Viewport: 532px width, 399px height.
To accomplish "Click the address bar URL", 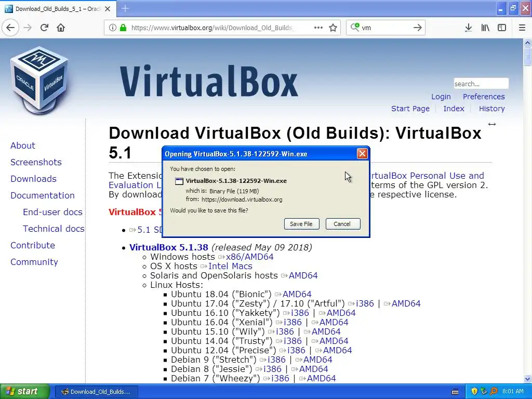I will click(212, 28).
